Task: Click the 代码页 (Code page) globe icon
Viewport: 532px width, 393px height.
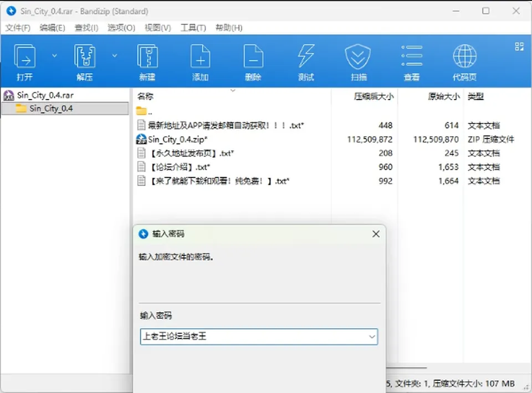Action: (x=465, y=56)
